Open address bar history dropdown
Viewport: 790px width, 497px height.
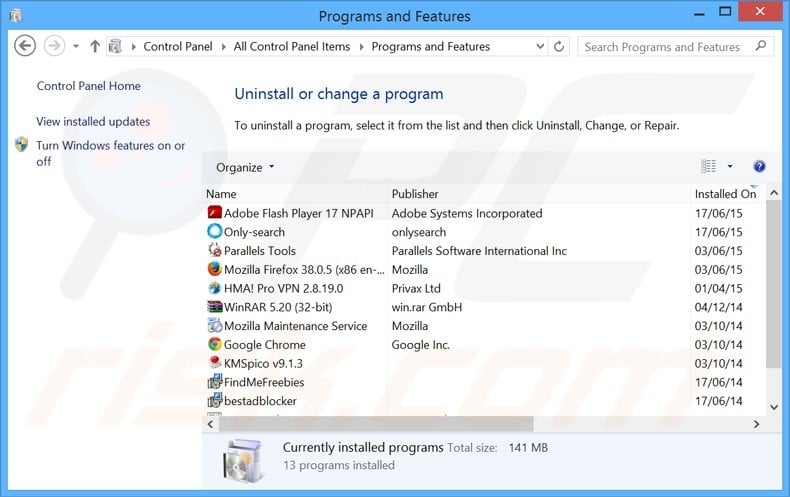tap(540, 46)
